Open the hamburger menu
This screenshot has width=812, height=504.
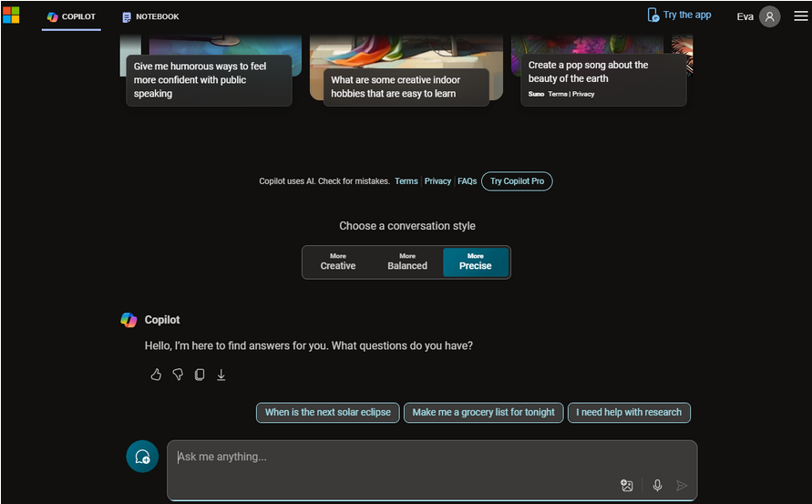[800, 16]
